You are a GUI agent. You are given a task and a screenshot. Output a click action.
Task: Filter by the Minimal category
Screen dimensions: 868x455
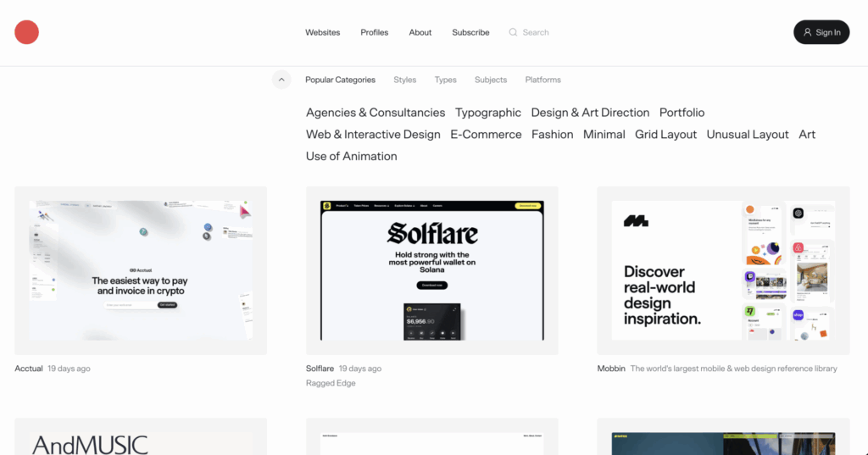point(604,135)
